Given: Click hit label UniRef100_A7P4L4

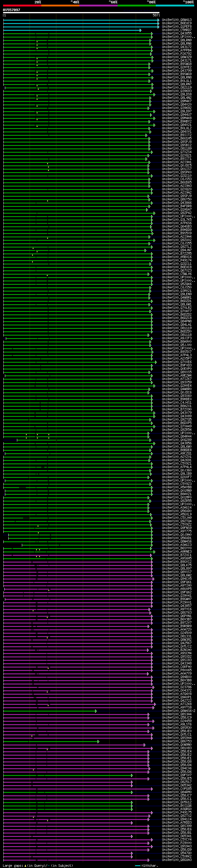Looking at the screenshot, I should [177, 467].
